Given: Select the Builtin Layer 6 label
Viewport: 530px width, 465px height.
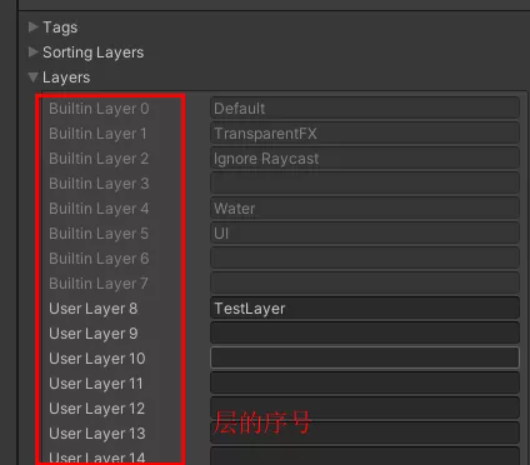Looking at the screenshot, I should [99, 259].
